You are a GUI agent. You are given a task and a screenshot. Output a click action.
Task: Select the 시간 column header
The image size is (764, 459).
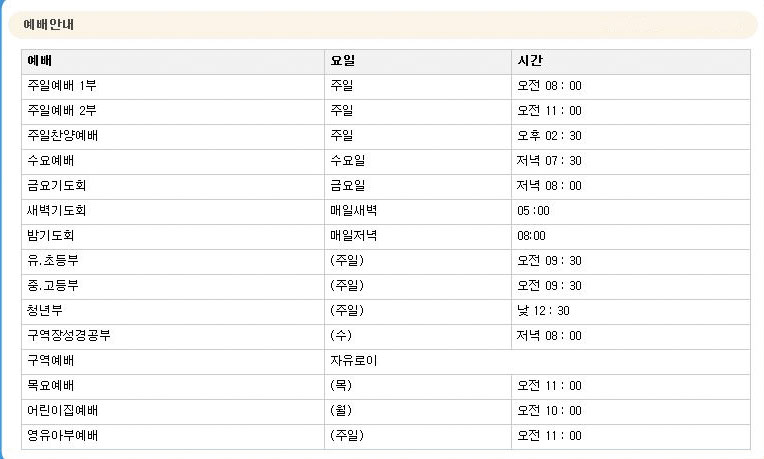pyautogui.click(x=530, y=61)
